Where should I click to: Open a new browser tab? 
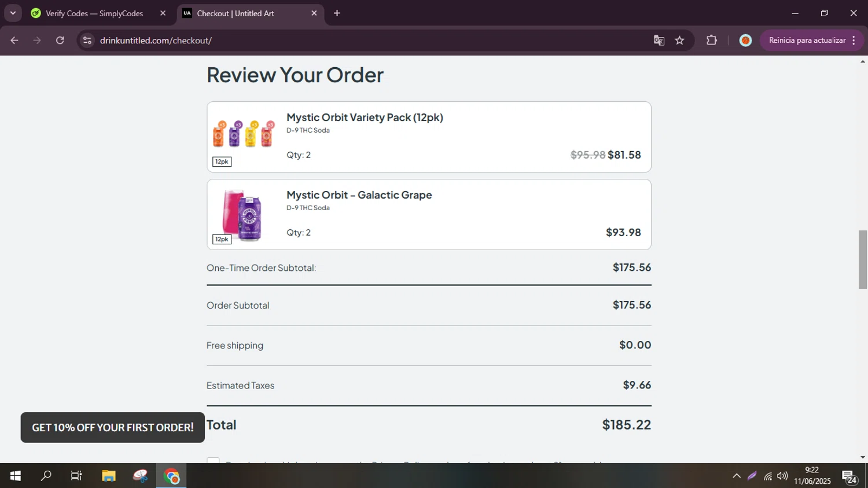click(337, 13)
